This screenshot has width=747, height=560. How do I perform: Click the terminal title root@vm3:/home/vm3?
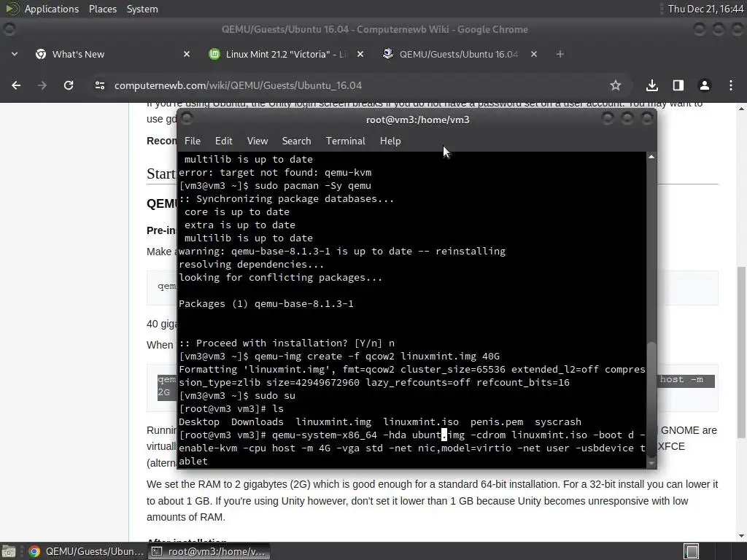(418, 120)
